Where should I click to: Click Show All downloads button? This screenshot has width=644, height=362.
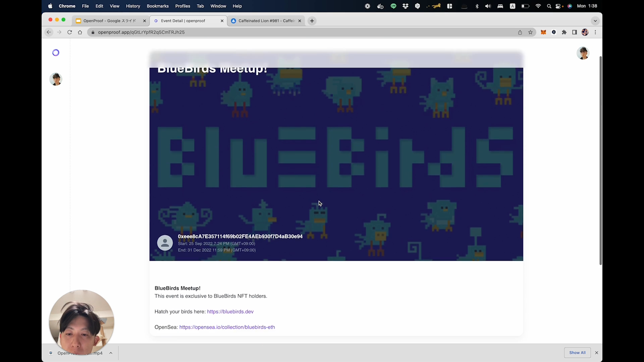pos(577,353)
